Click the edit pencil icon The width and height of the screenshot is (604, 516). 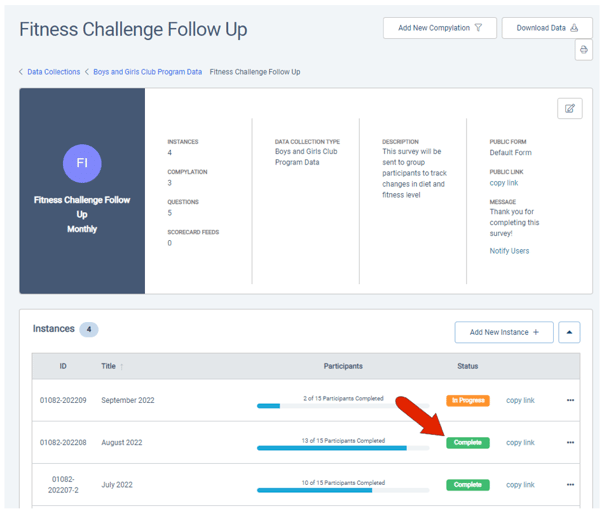click(x=569, y=109)
